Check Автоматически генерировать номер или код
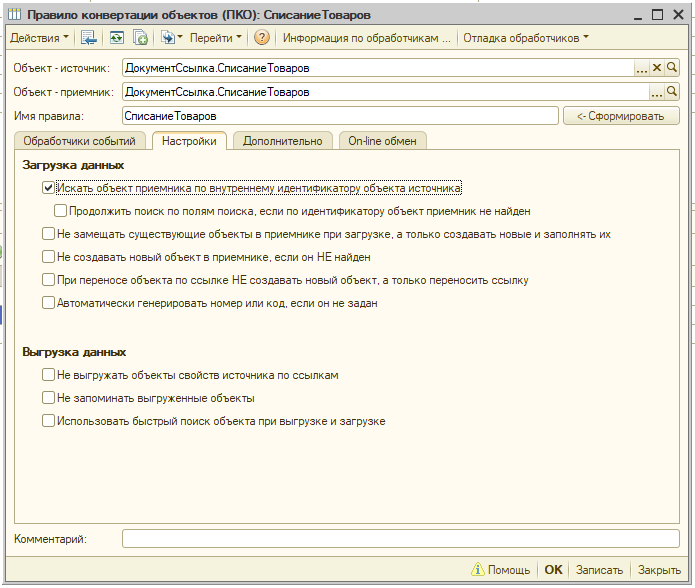Image resolution: width=695 pixels, height=588 pixels. (x=48, y=303)
